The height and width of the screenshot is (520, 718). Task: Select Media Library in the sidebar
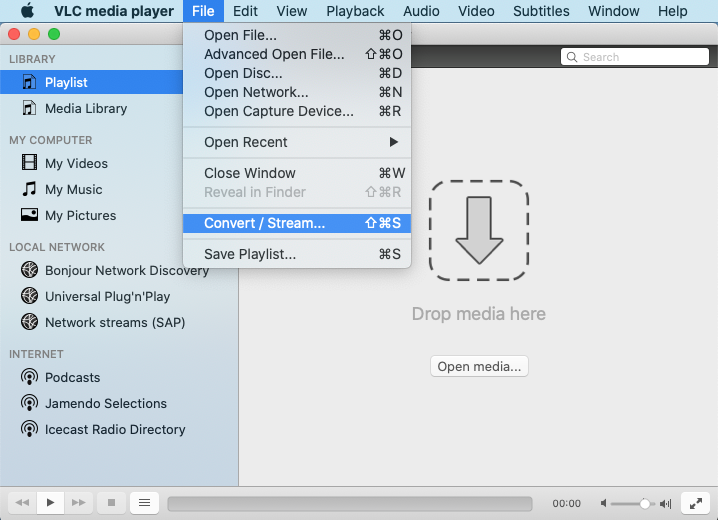(x=92, y=108)
